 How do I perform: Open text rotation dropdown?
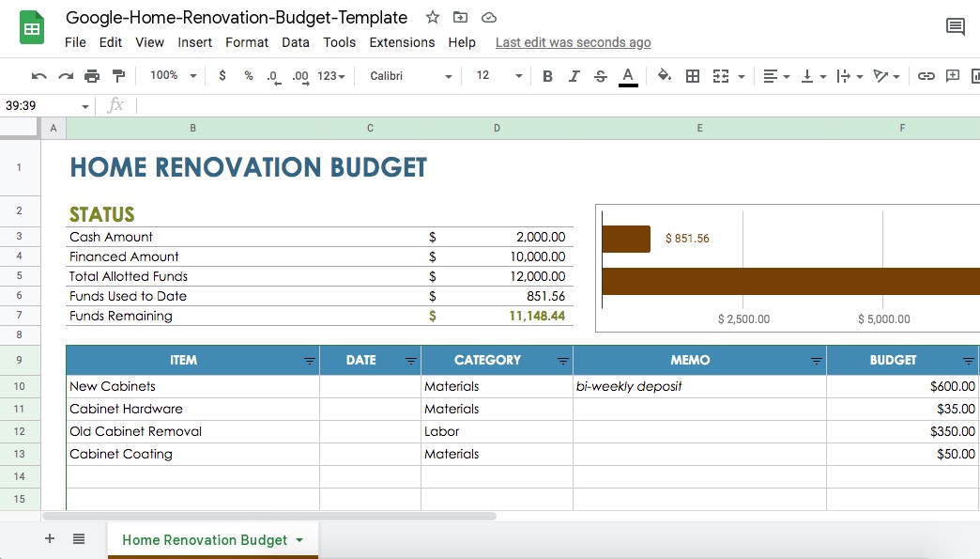887,76
